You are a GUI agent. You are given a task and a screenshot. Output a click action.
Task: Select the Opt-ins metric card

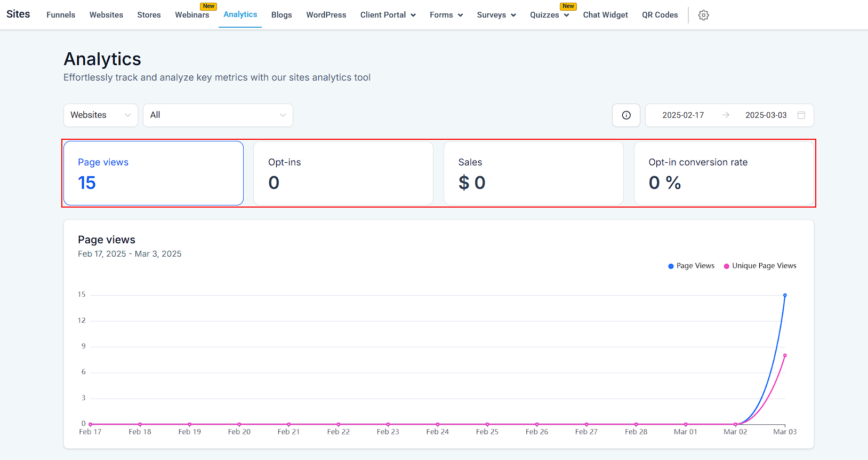[343, 173]
